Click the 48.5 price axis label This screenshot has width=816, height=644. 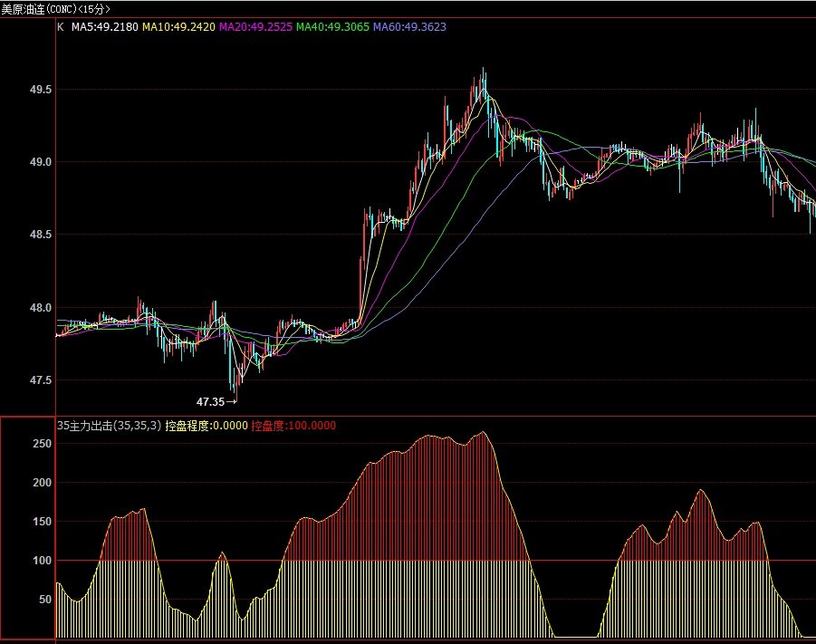41,235
